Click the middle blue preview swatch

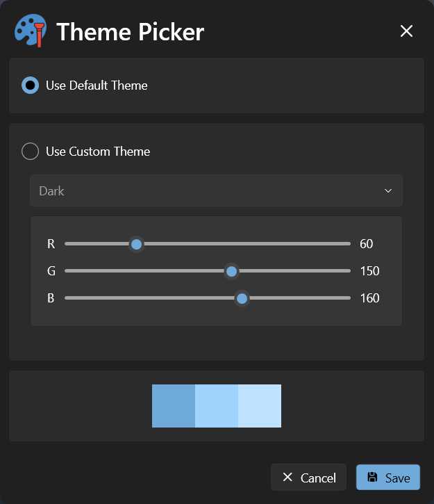click(x=217, y=406)
